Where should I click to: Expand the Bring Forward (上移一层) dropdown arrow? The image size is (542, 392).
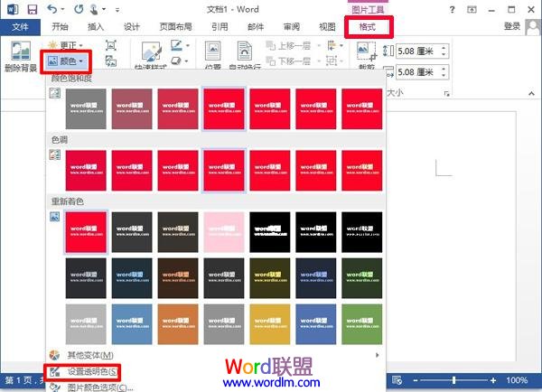[319, 45]
